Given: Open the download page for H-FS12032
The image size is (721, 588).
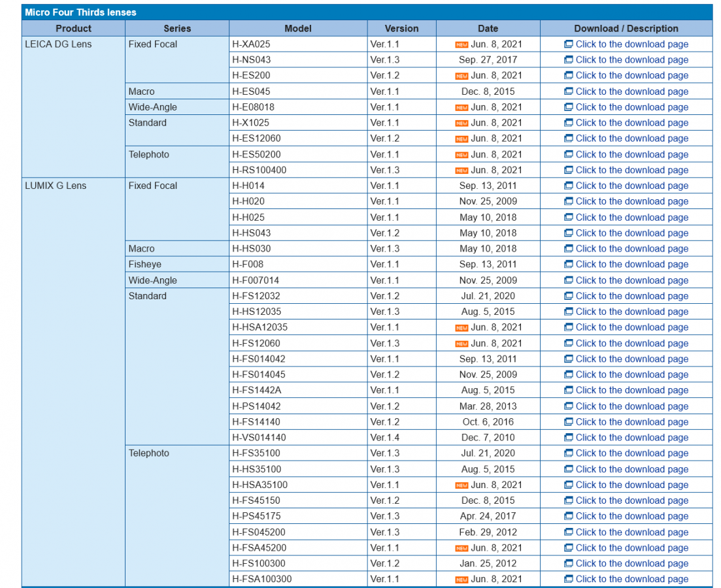Looking at the screenshot, I should (x=631, y=296).
